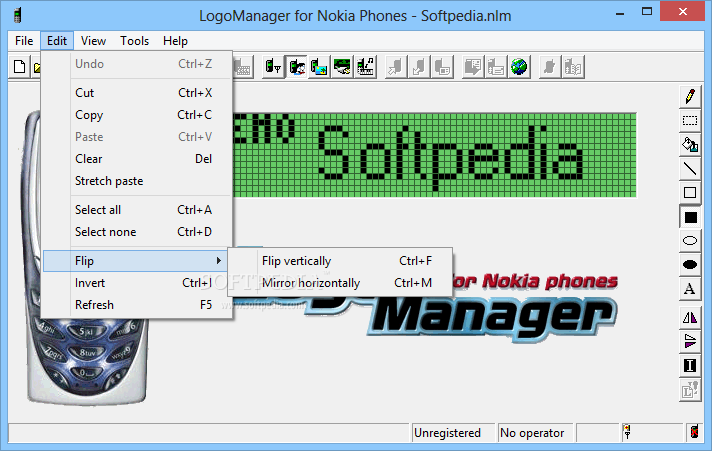Click the grayed phone-keyboard toolbar icon

[242, 67]
